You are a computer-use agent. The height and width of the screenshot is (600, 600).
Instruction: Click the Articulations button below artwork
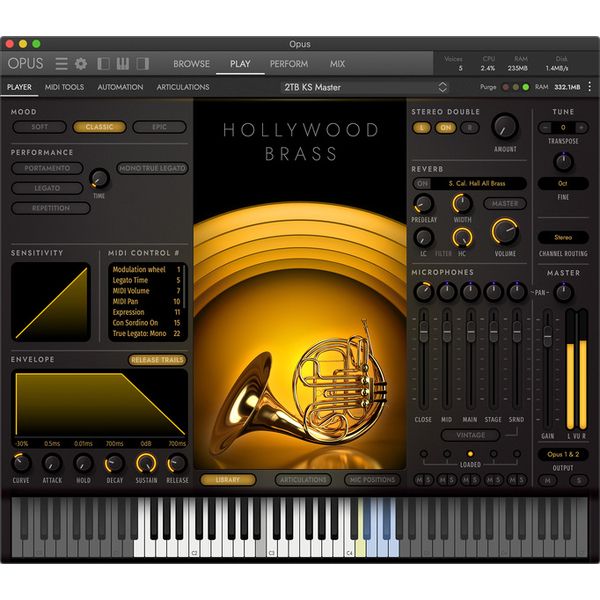(303, 480)
